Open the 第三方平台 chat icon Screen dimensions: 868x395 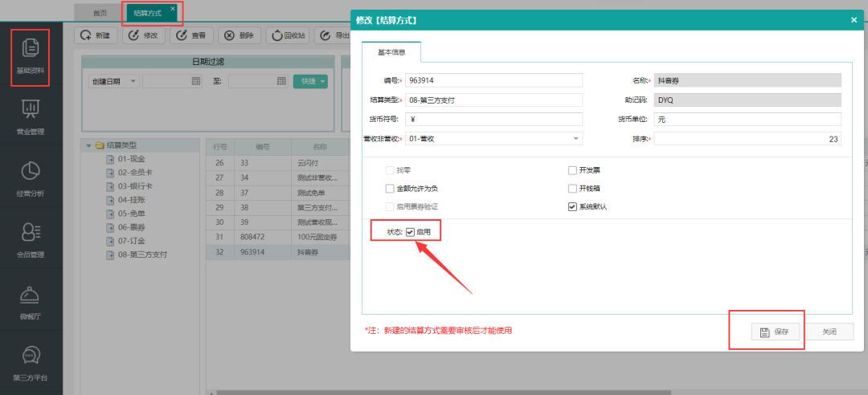point(31,361)
